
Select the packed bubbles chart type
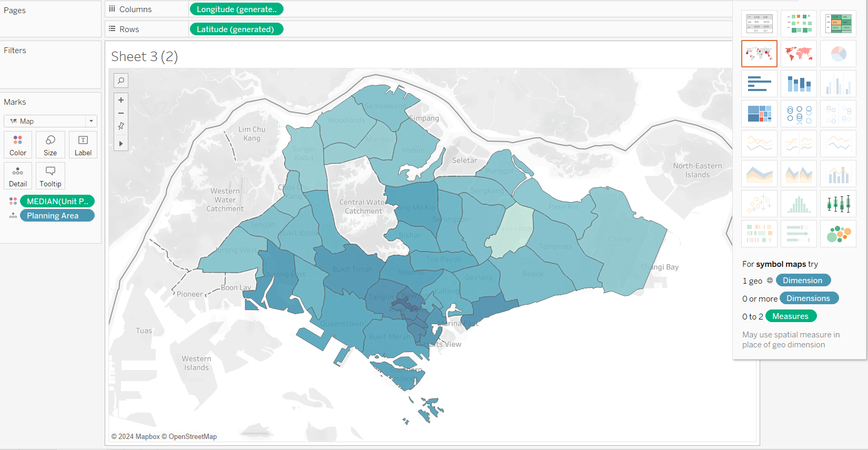[838, 234]
